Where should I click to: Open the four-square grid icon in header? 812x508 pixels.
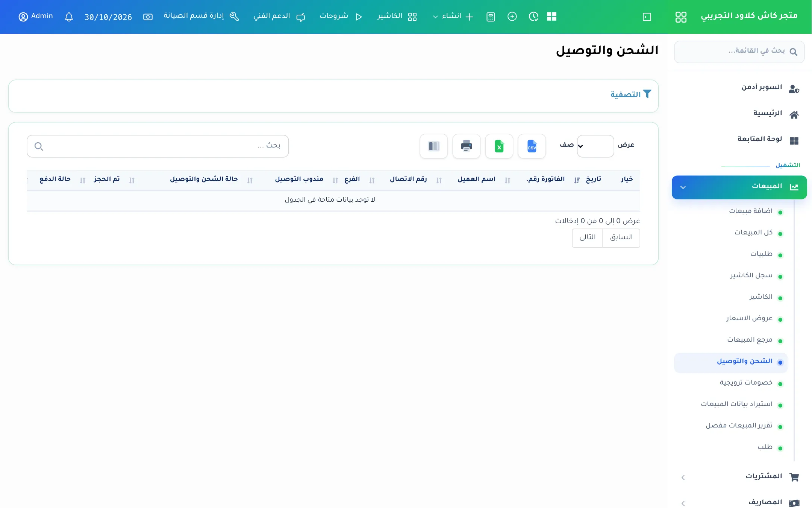[x=551, y=17]
